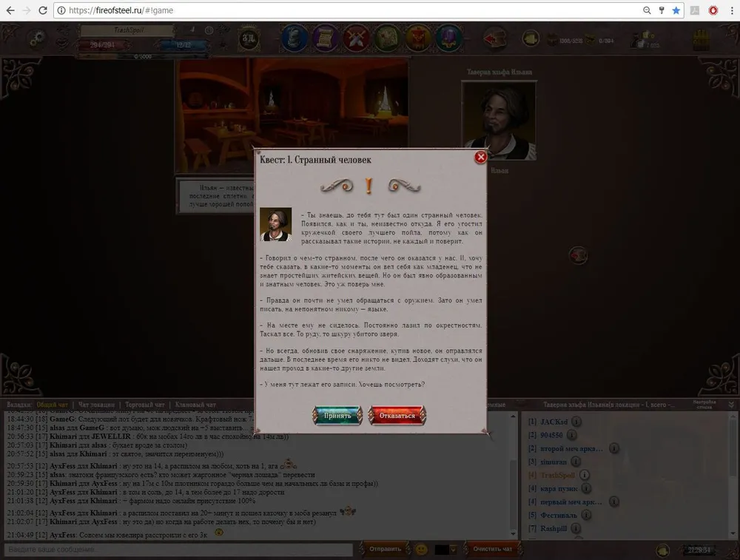This screenshot has width=740, height=560.
Task: Open the green map icon
Action: 387,38
